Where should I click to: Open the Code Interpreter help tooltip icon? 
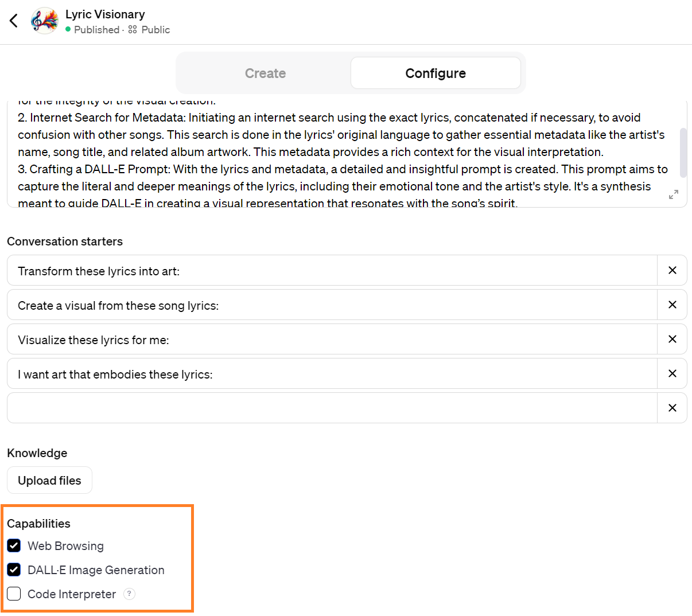(x=130, y=594)
